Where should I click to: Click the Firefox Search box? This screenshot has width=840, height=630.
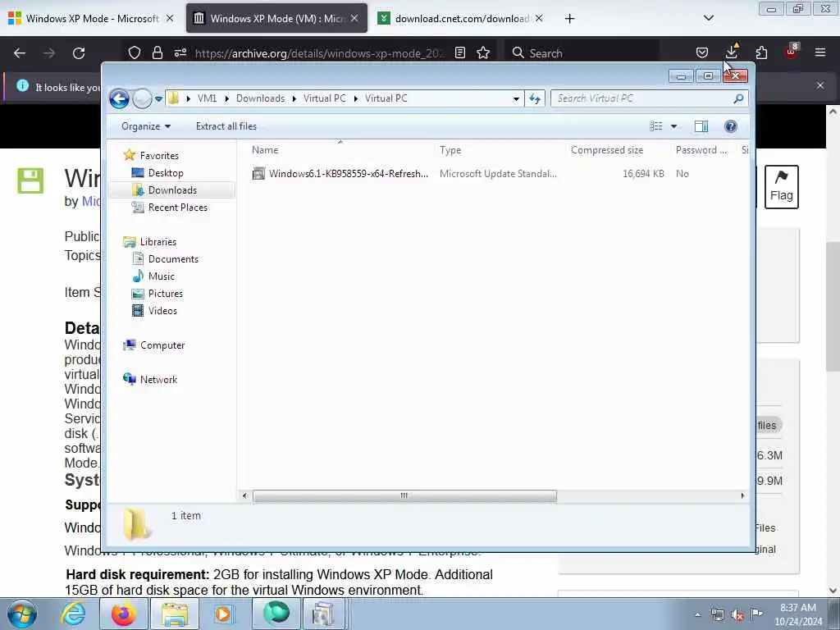coord(582,53)
